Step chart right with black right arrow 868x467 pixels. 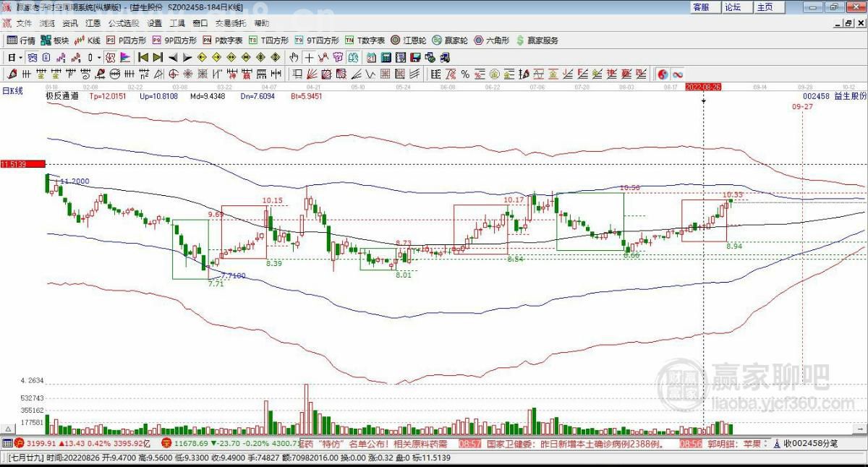point(187,57)
